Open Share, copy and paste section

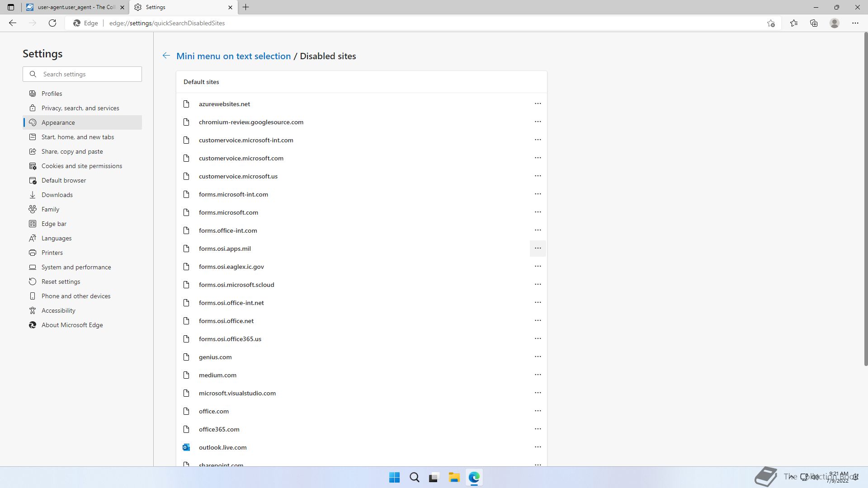tap(82, 151)
